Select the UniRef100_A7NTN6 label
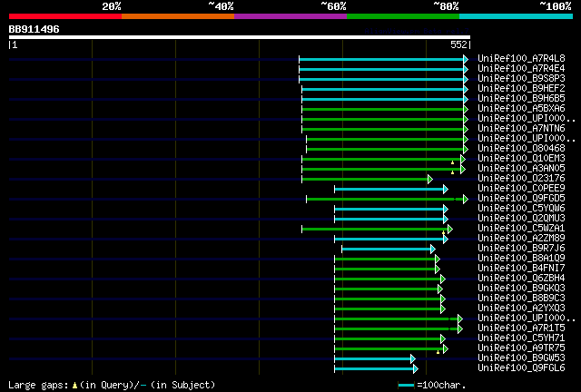581x392 pixels. click(521, 128)
